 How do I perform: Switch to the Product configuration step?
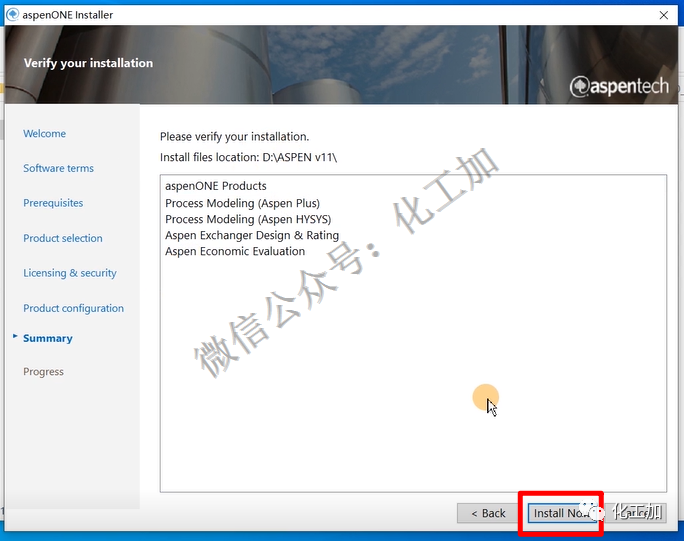pyautogui.click(x=74, y=308)
